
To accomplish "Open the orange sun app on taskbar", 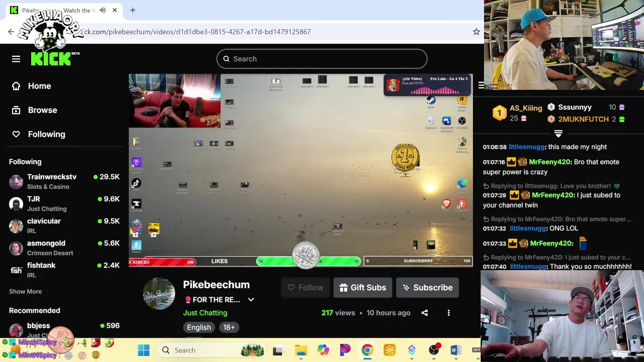I will coord(389,350).
